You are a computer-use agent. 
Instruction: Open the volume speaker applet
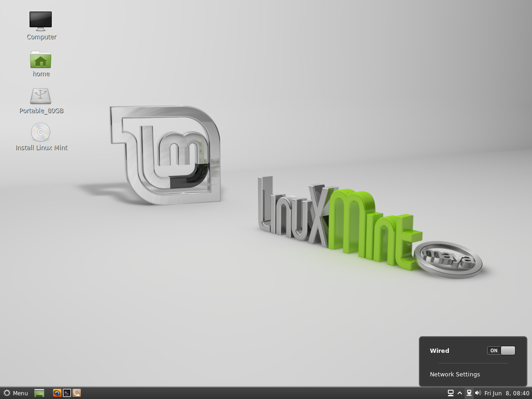[478, 393]
